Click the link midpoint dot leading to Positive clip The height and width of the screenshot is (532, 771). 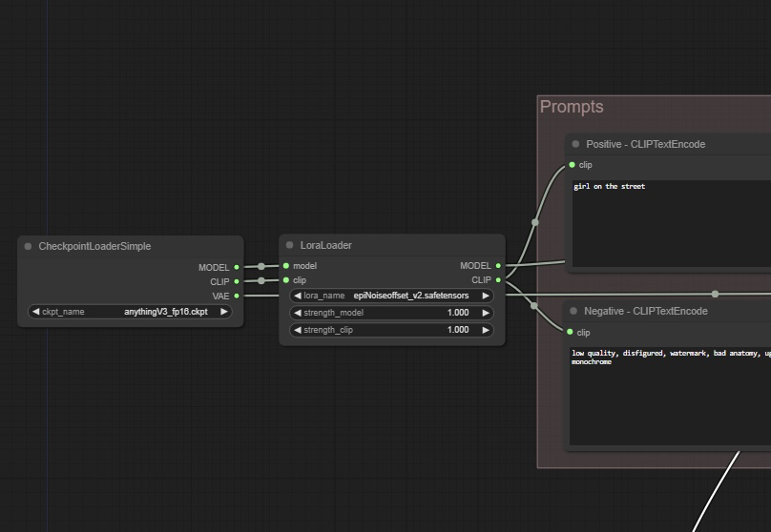pos(535,222)
